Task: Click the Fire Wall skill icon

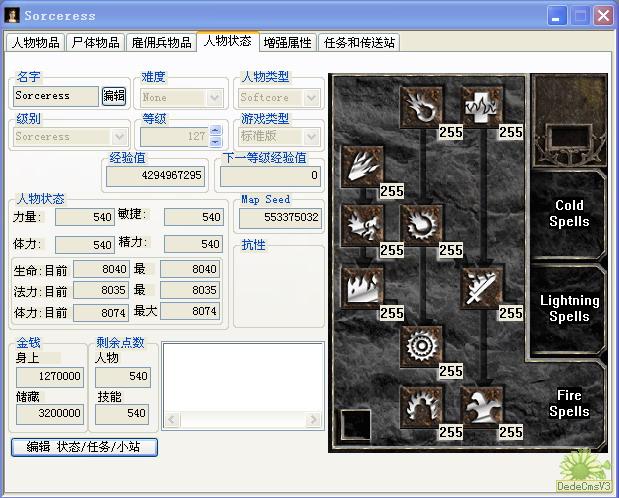Action: [361, 286]
